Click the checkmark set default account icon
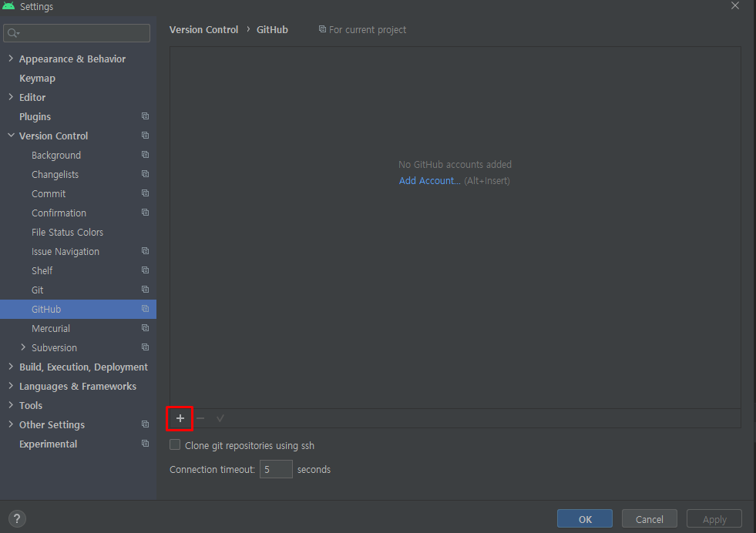 220,418
